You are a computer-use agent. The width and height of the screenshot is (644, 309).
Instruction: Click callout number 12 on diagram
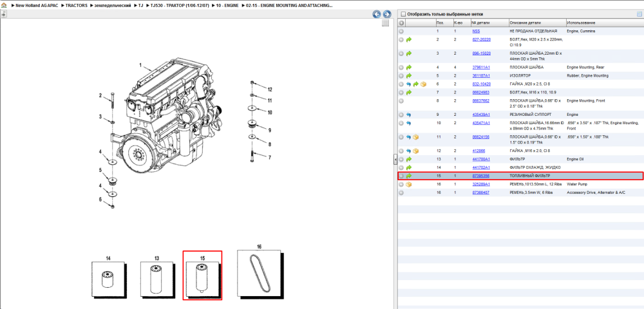pyautogui.click(x=270, y=89)
